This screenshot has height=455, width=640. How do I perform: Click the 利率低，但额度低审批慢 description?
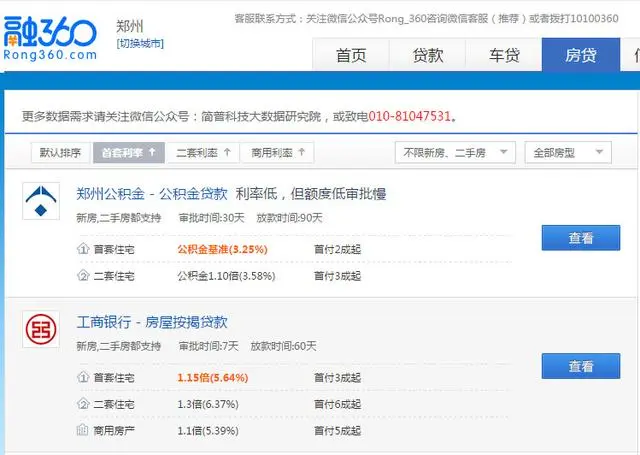[311, 194]
